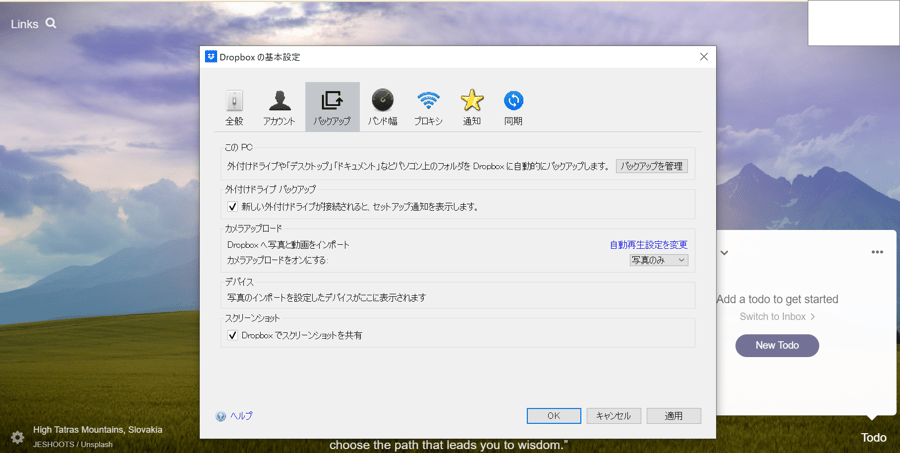Open the 通知 notifications tab
The image size is (900, 453).
(x=472, y=107)
